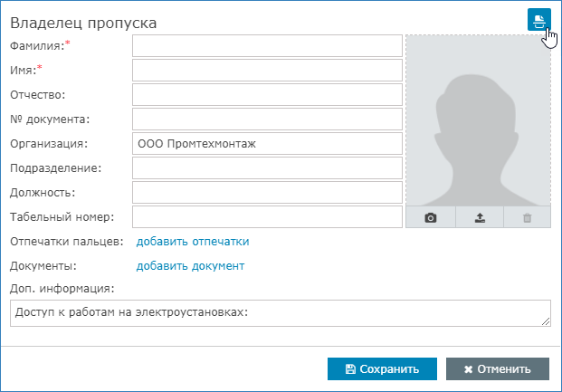Open the 'добавить отпечатки' link

click(x=192, y=242)
